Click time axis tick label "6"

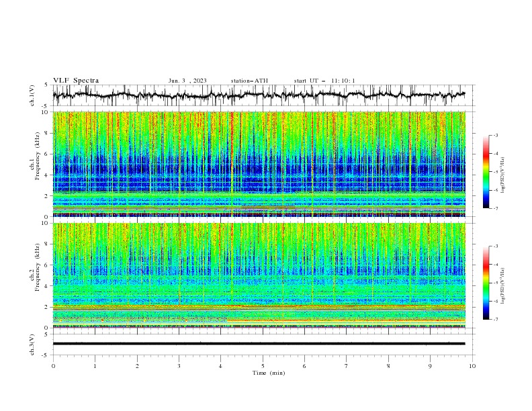[304, 366]
